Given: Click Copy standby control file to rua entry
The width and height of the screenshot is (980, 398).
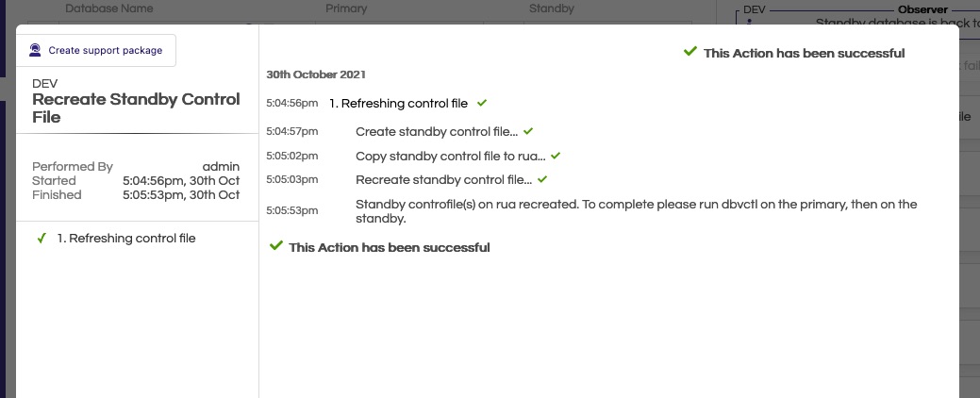Looking at the screenshot, I should pos(450,157).
